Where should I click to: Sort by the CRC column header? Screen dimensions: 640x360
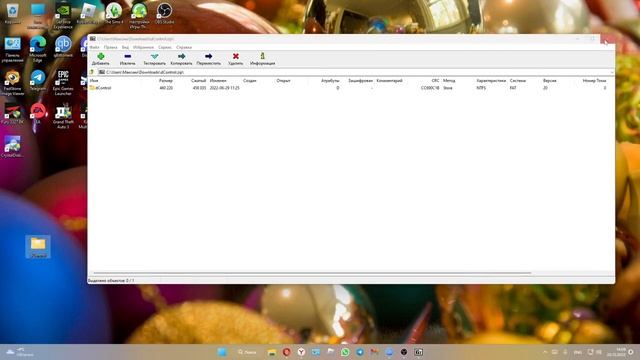436,81
